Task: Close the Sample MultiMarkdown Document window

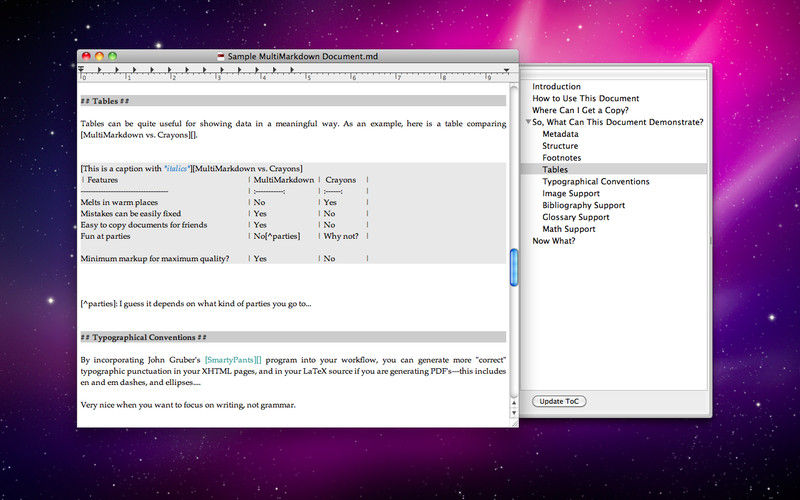Action: point(86,56)
